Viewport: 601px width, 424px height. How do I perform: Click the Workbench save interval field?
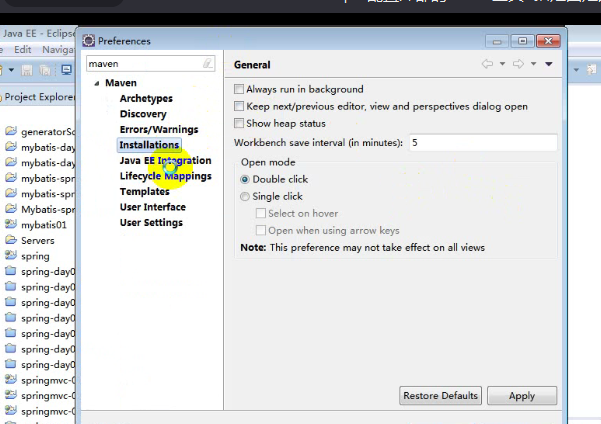(483, 143)
